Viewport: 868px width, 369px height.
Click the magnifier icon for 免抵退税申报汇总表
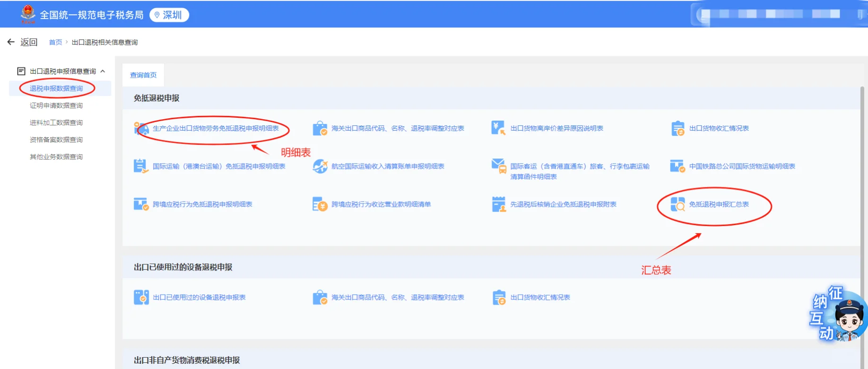(677, 204)
